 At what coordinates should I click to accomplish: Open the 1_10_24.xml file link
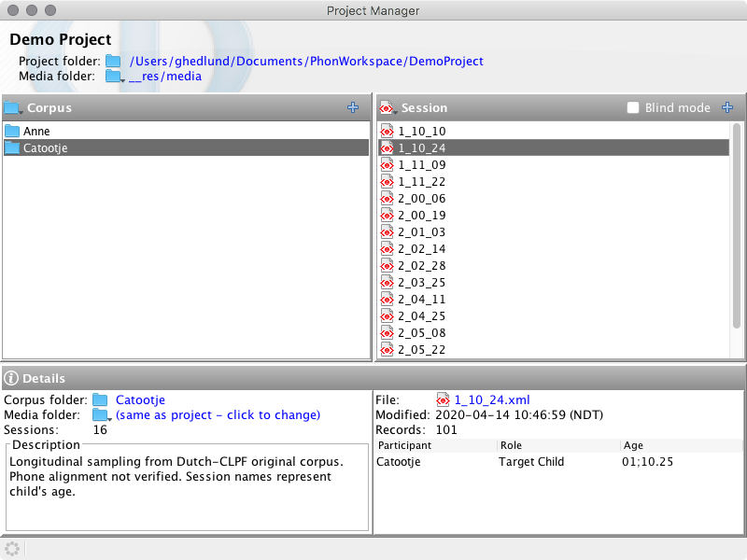tap(491, 400)
